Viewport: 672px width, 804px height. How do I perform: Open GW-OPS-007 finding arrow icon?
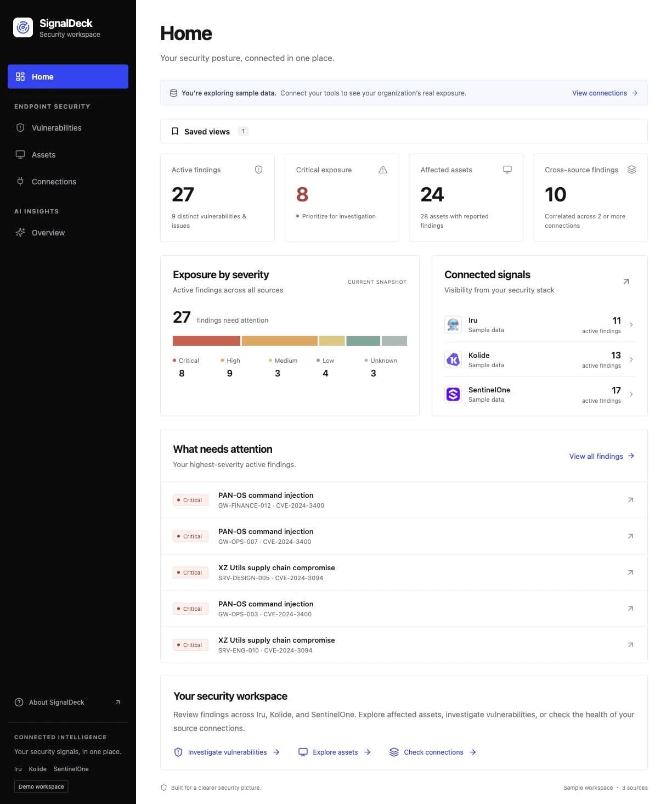[630, 536]
